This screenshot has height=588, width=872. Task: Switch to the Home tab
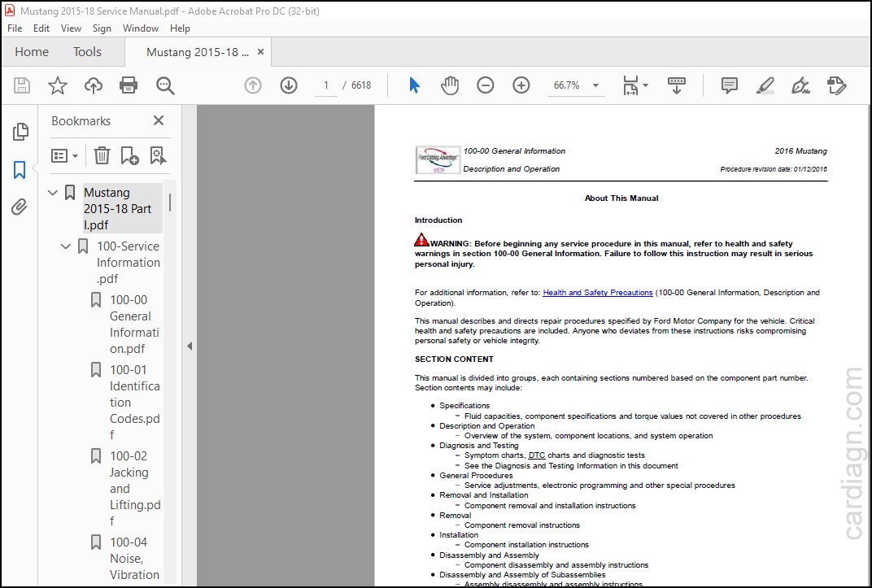32,52
